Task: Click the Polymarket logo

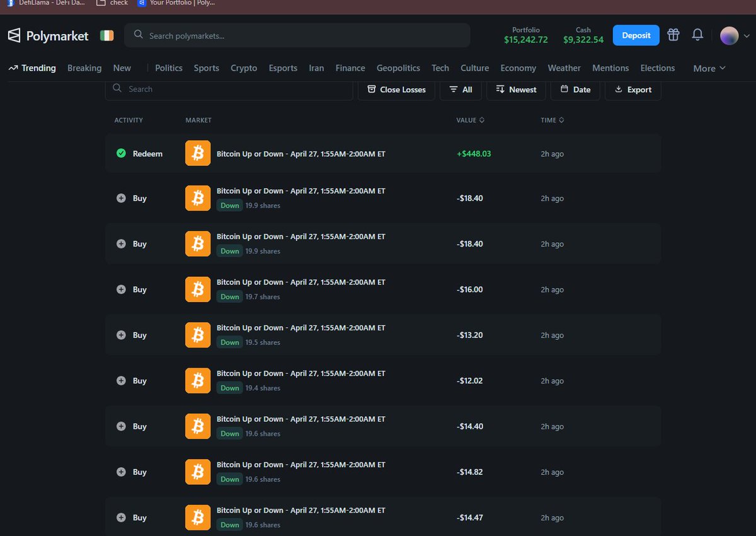Action: 49,36
